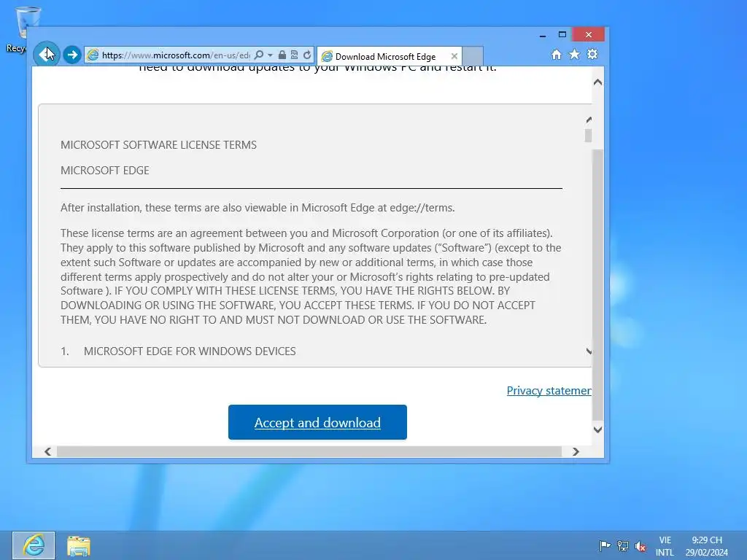
Task: Click the page vertical scrollbar thumb
Action: point(598,285)
